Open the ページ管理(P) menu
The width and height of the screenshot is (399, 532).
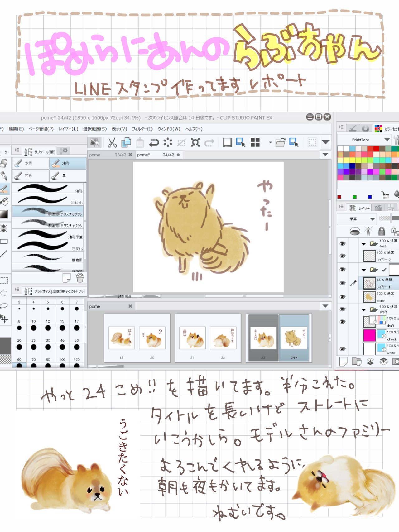pyautogui.click(x=41, y=129)
